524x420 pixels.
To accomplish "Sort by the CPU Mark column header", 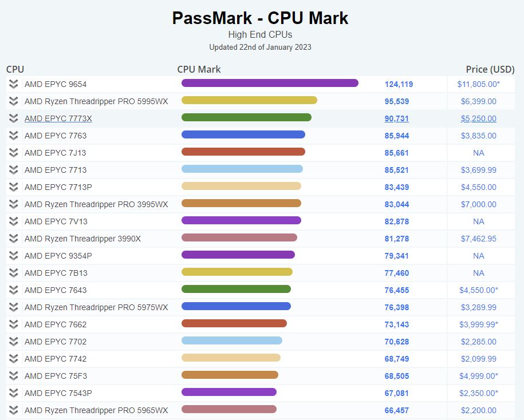I will [x=199, y=69].
